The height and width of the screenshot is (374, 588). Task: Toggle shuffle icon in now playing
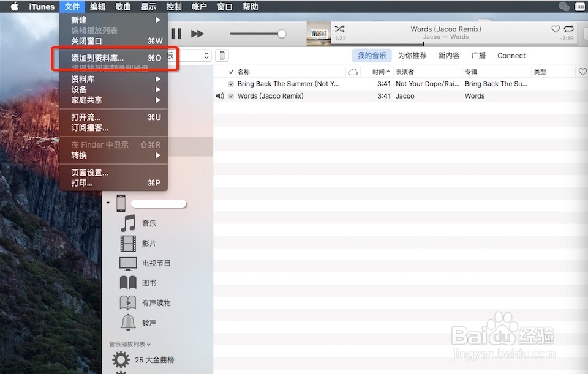340,29
